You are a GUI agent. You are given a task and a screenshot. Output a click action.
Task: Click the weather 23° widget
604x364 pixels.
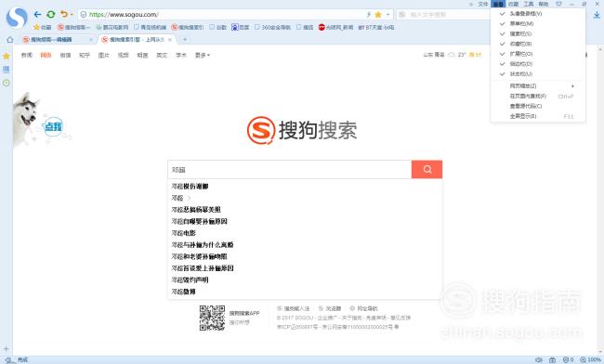(x=457, y=55)
